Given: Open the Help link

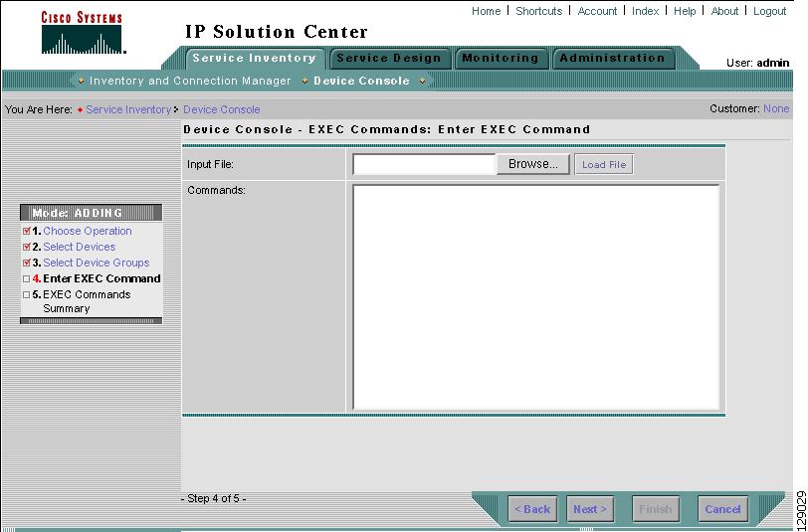Looking at the screenshot, I should coord(685,11).
